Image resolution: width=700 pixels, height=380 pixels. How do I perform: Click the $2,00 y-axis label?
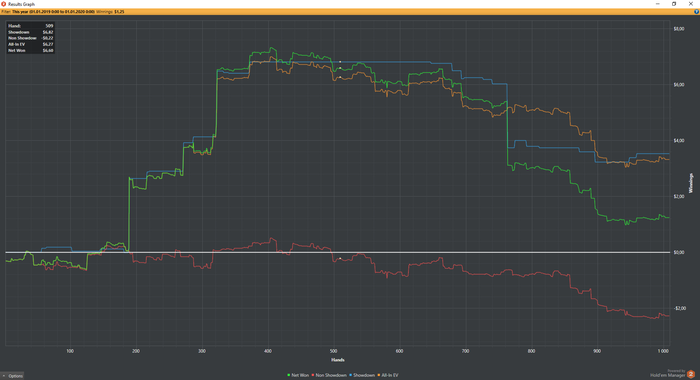click(679, 196)
